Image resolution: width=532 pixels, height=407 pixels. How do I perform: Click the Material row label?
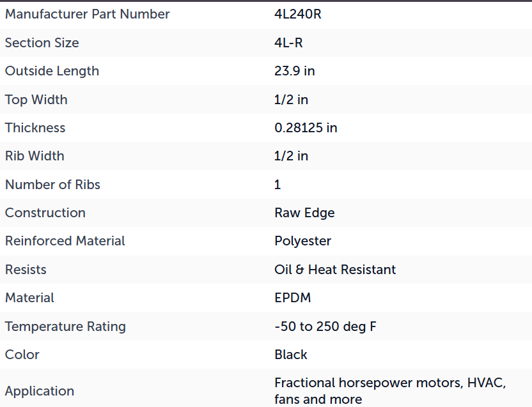29,298
